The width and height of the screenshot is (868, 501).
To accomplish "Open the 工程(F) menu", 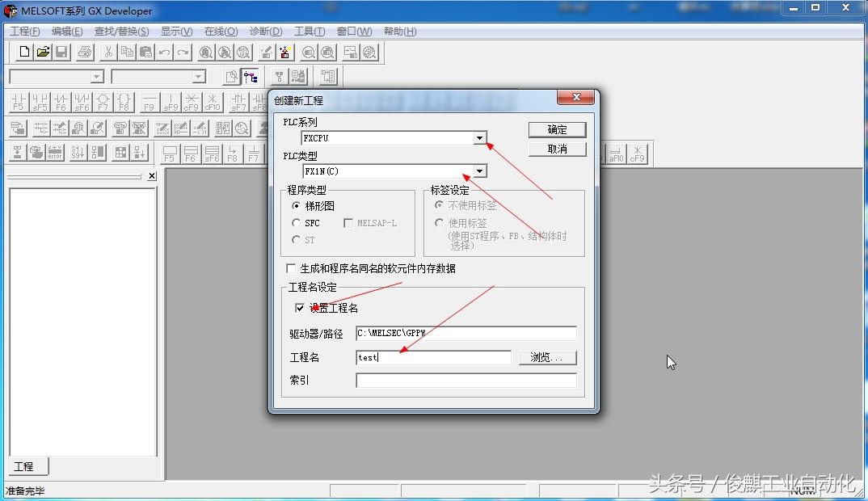I will (25, 31).
